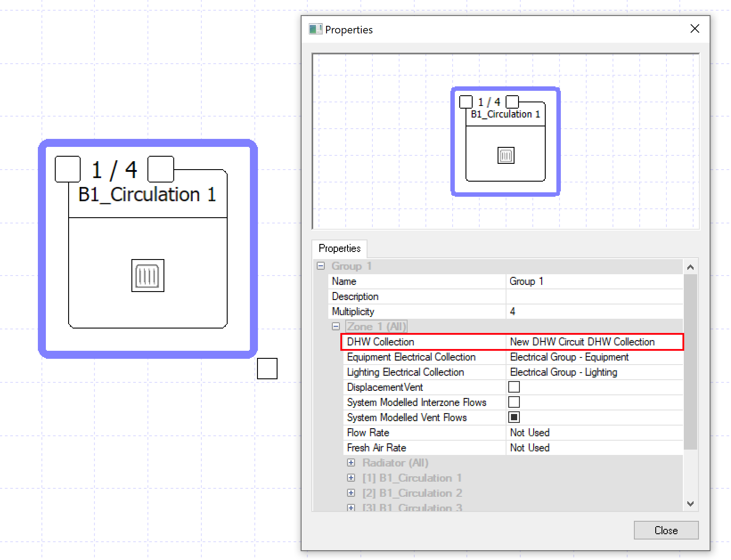Click the 1 / 4 label in the preview
This screenshot has height=560, width=731.
click(x=489, y=102)
